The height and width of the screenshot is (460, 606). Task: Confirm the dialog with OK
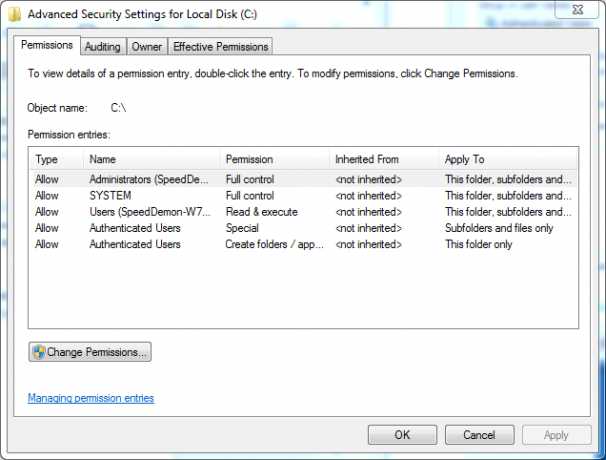pos(402,435)
